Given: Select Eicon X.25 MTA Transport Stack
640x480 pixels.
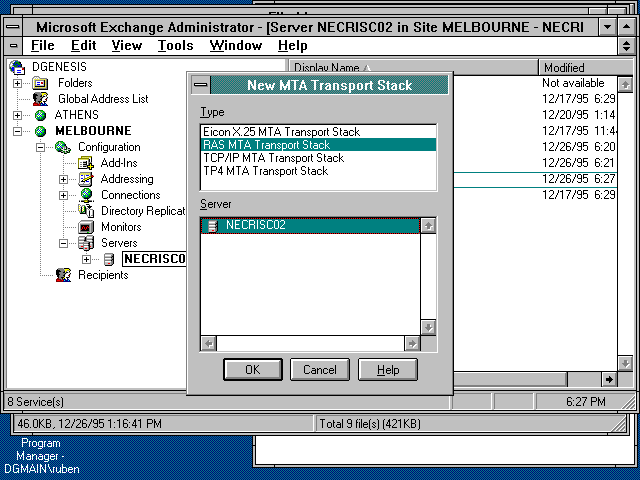Looking at the screenshot, I should tap(318, 132).
